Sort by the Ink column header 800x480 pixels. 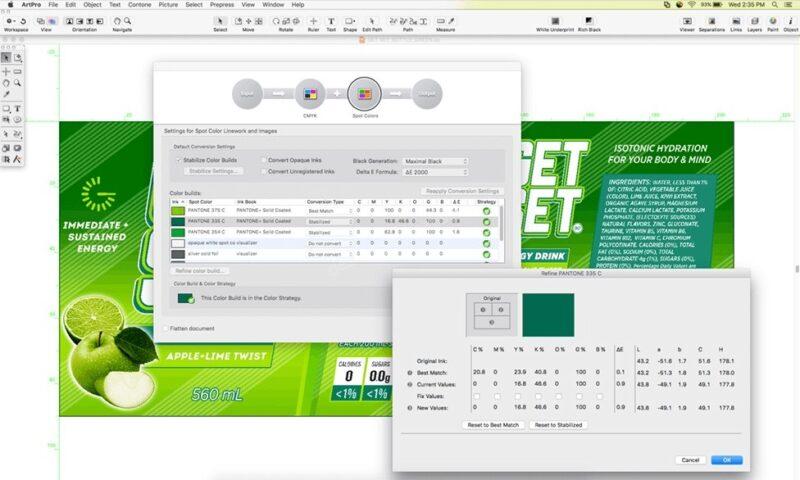coord(178,202)
